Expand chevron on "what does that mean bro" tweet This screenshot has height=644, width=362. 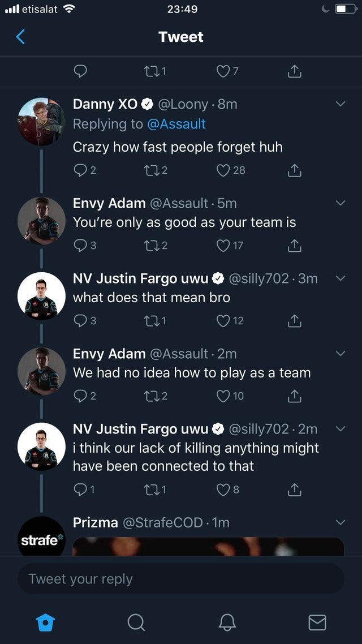[x=340, y=278]
